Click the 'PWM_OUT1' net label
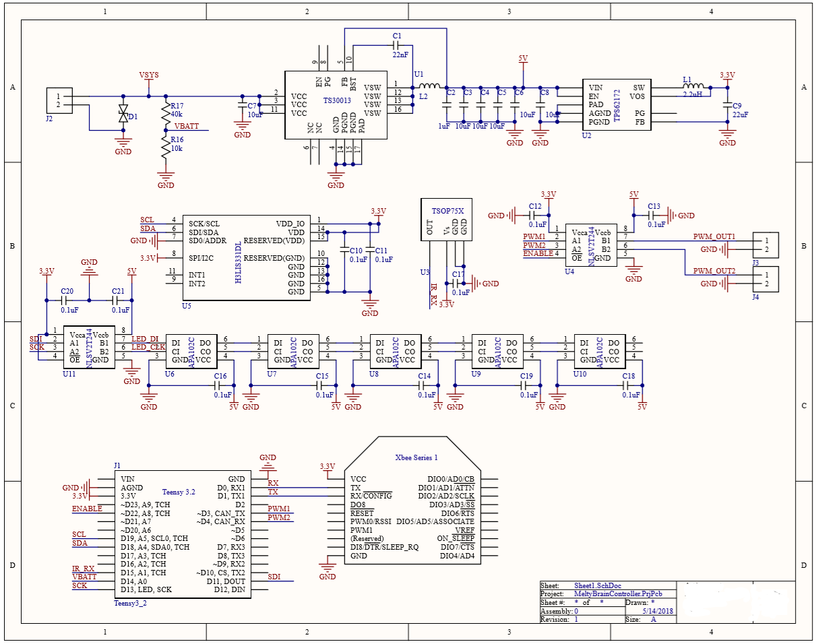816x644 pixels. point(714,236)
